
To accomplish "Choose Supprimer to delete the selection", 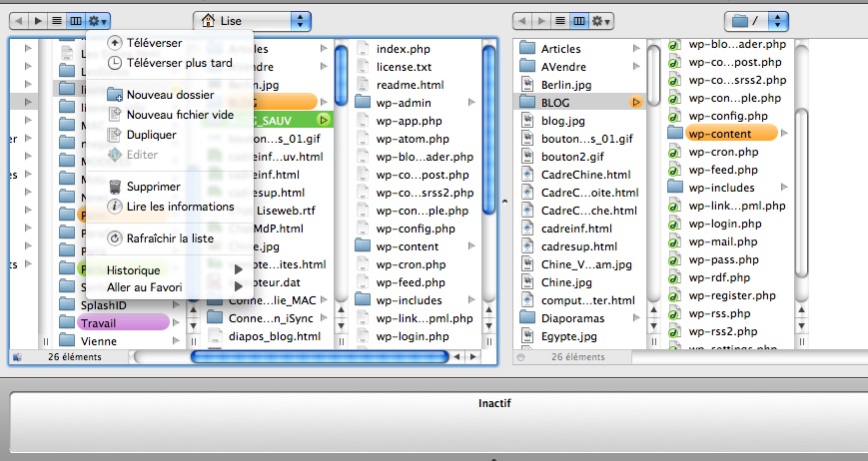I will [x=153, y=187].
